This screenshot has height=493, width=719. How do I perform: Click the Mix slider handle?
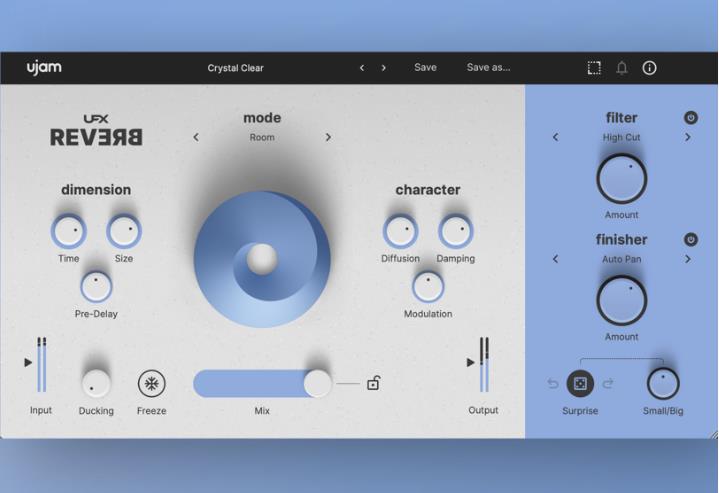(x=317, y=383)
